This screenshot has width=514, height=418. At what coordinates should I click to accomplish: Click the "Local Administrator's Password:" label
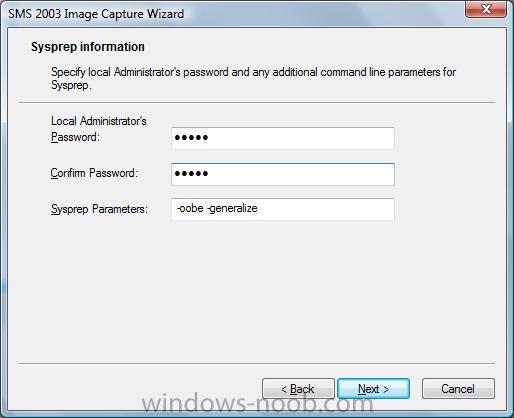[x=99, y=129]
